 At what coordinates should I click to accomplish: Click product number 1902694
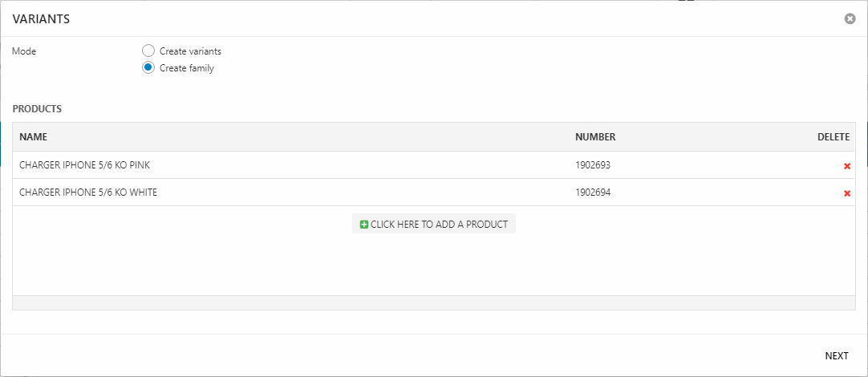(593, 193)
